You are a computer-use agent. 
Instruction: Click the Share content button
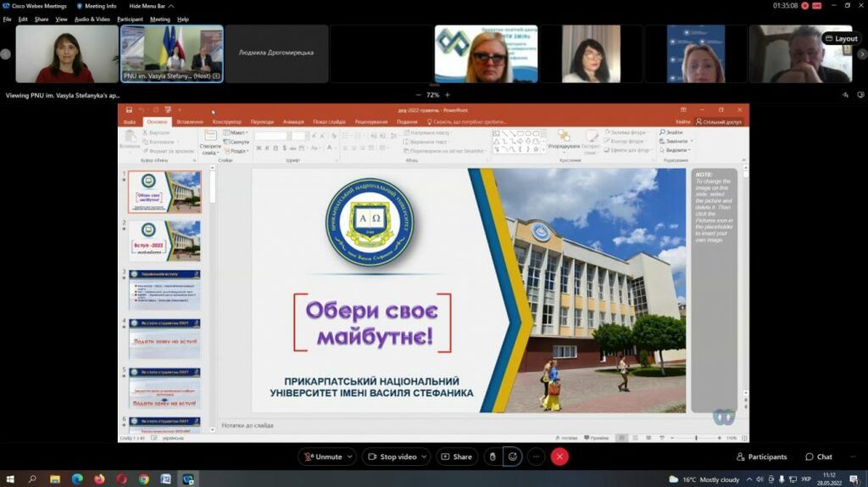coord(456,456)
